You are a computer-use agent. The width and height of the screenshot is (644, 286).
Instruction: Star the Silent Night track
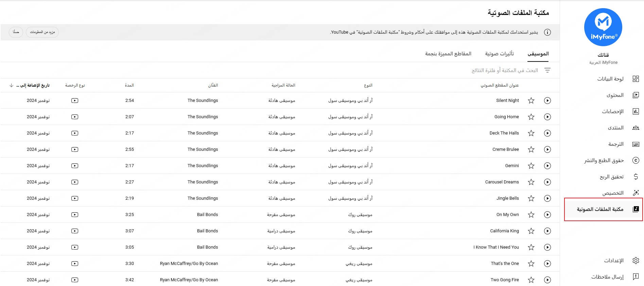click(x=531, y=101)
